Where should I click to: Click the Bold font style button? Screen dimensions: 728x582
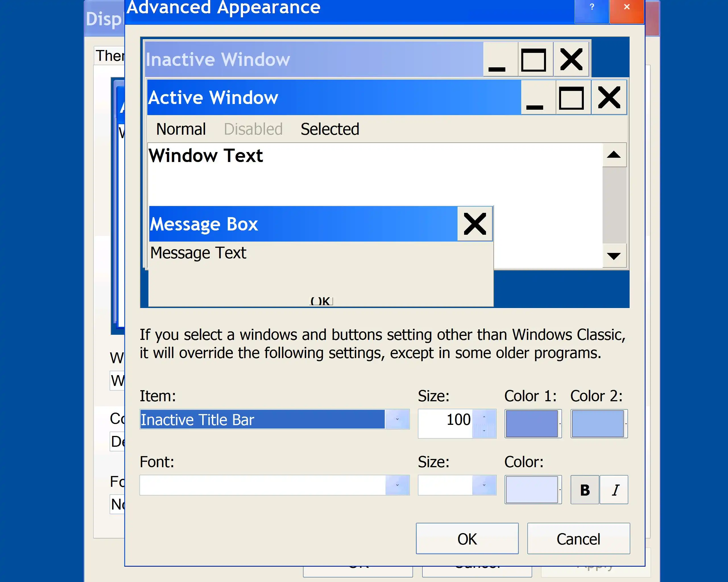584,490
